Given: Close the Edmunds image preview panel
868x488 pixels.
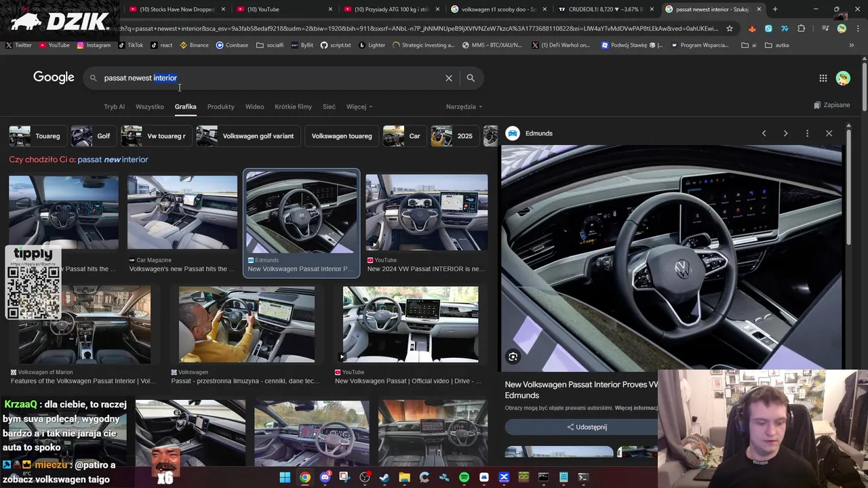Looking at the screenshot, I should pyautogui.click(x=829, y=134).
